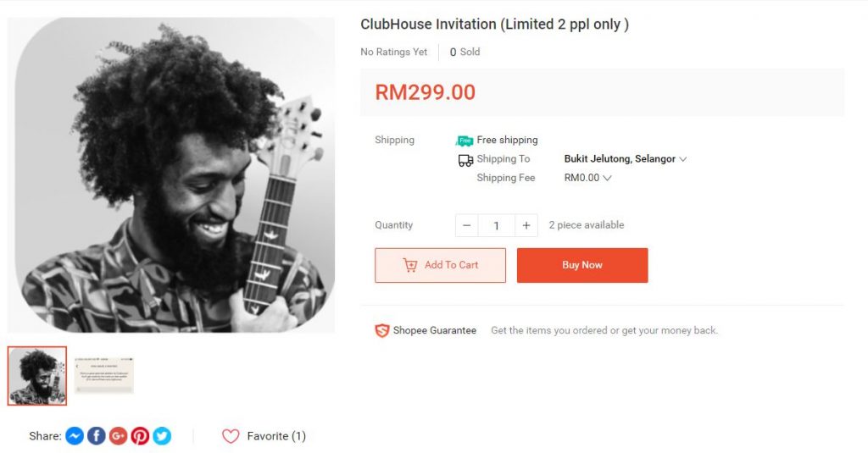
Task: Expand the Bukit Jelutong, Selangor location dropdown
Action: pos(625,158)
